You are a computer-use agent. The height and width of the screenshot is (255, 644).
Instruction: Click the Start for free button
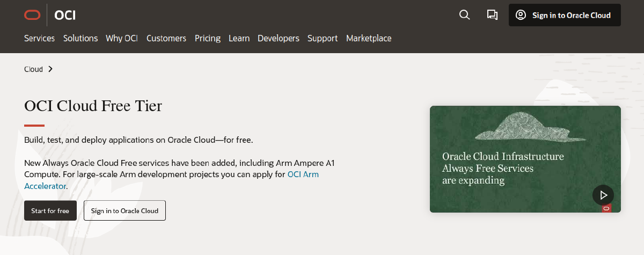tap(50, 210)
